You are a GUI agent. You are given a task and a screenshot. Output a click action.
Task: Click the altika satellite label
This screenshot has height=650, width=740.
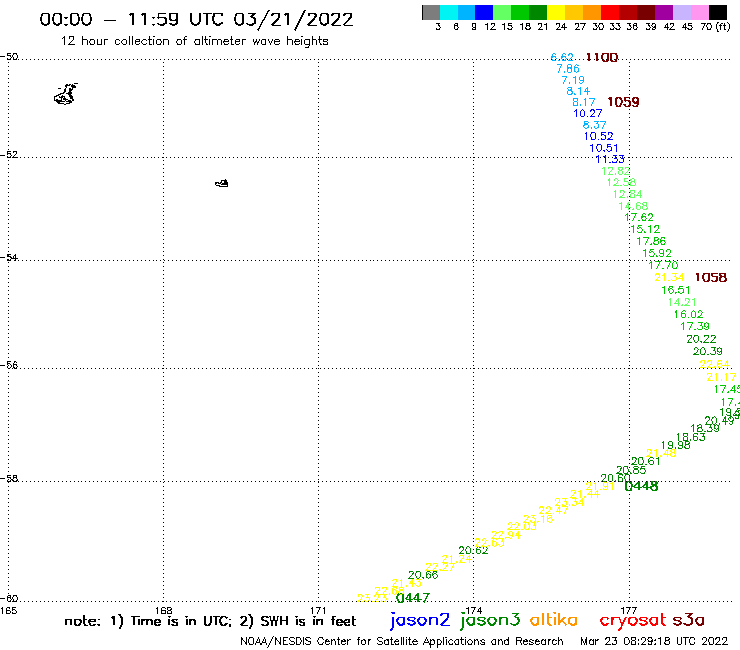click(553, 619)
